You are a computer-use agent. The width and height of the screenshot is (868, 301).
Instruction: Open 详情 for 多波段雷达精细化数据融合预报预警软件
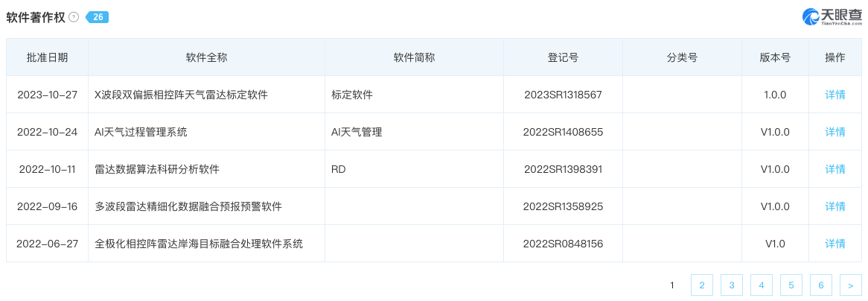coord(835,206)
